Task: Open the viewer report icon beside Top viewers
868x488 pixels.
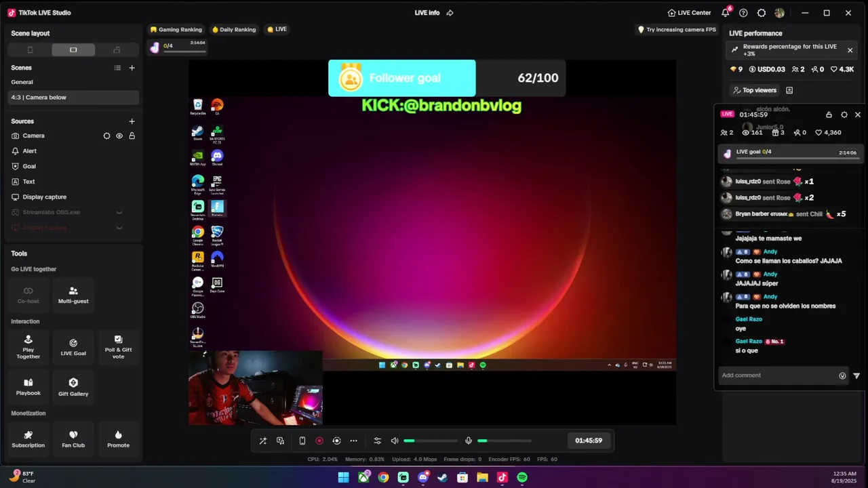Action: [x=789, y=90]
